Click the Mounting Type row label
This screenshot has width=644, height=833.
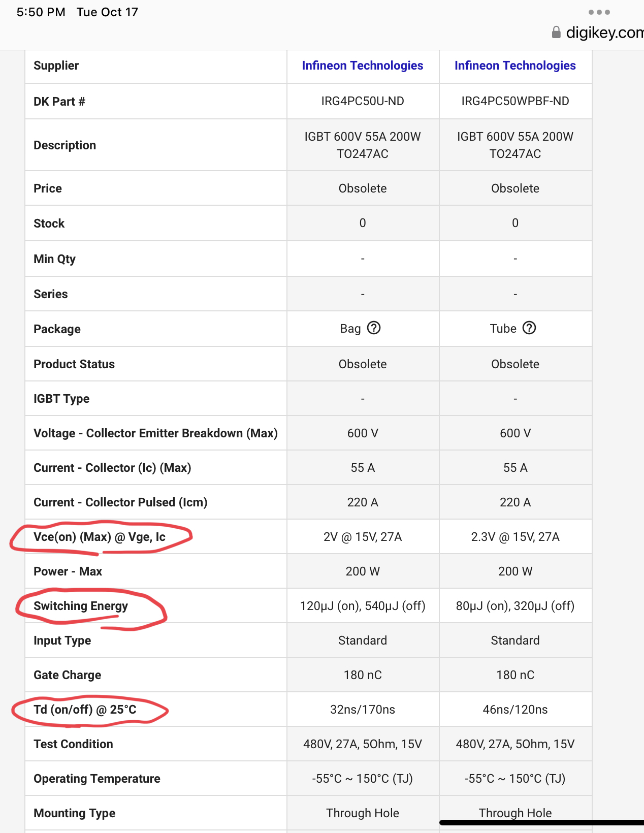75,813
